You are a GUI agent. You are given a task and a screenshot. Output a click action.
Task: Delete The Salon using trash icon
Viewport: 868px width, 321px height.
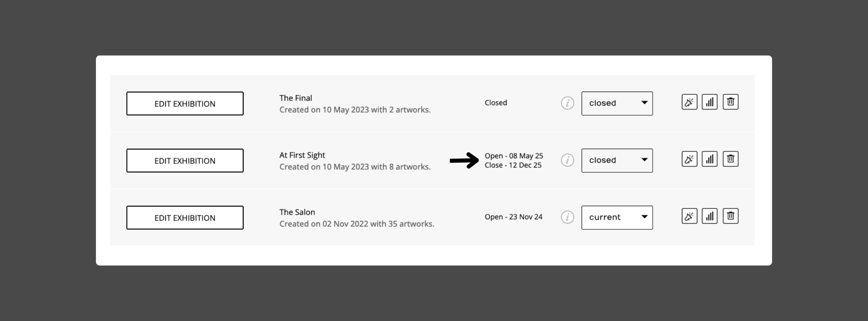point(730,216)
